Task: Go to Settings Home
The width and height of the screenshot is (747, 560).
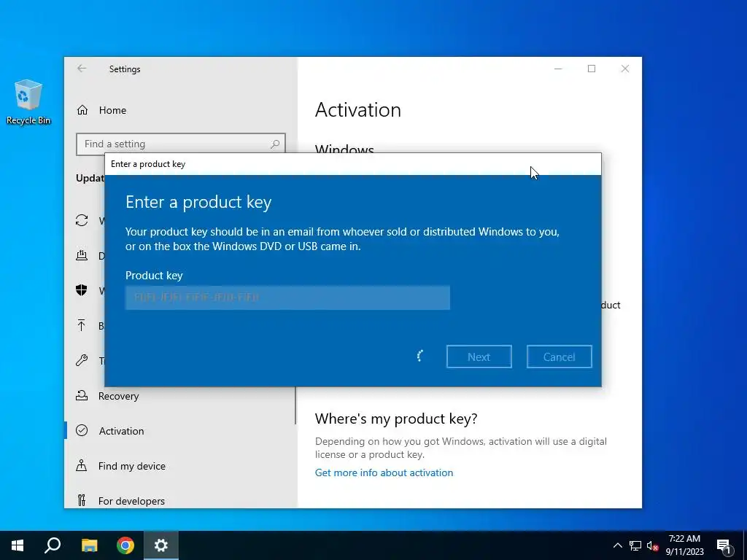Action: [x=112, y=110]
